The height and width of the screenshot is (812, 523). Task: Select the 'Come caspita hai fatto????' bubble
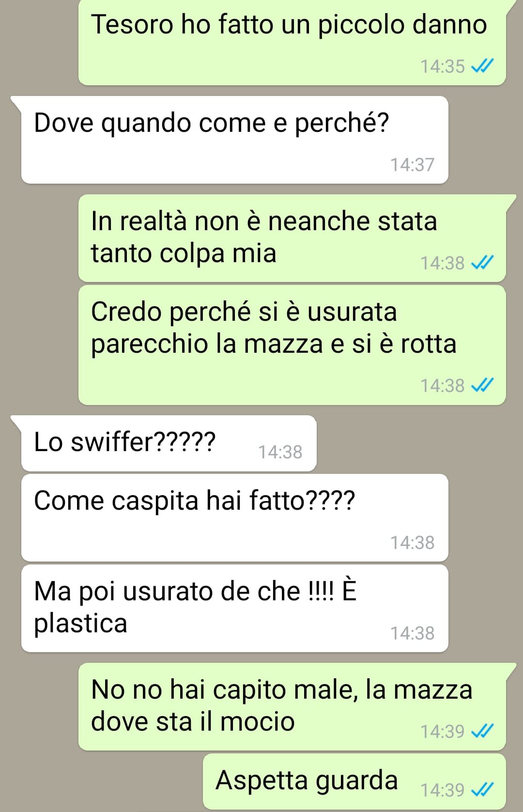[x=234, y=518]
